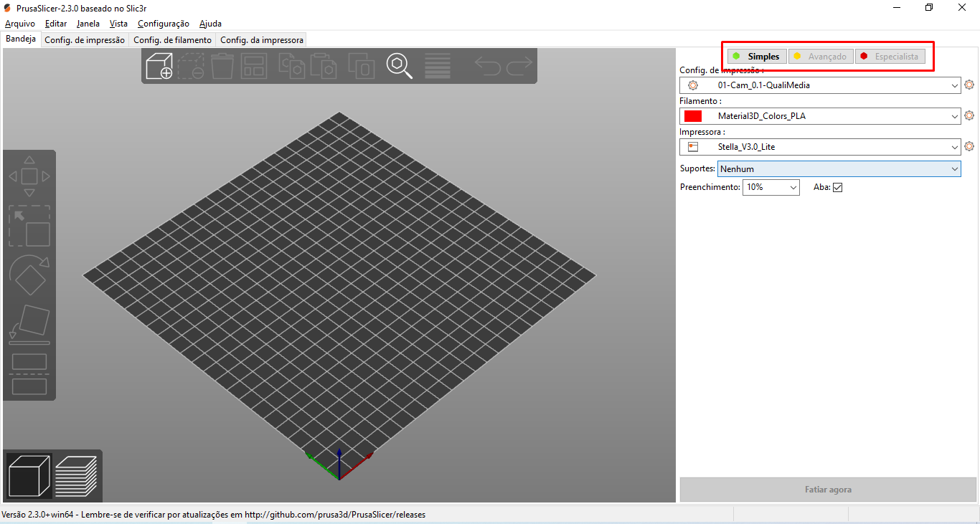Select the Bandeja tab

[x=21, y=39]
